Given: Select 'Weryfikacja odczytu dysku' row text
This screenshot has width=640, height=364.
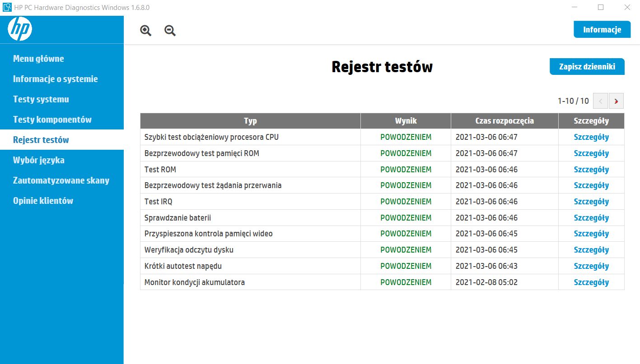Looking at the screenshot, I should coord(189,250).
